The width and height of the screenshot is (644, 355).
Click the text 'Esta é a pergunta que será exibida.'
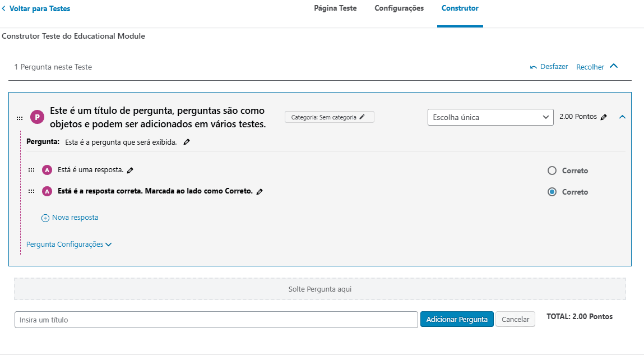121,142
